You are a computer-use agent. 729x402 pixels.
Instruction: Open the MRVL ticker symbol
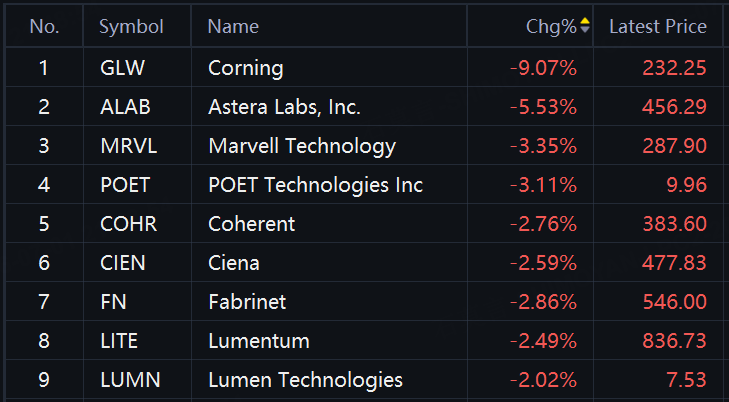tap(128, 146)
